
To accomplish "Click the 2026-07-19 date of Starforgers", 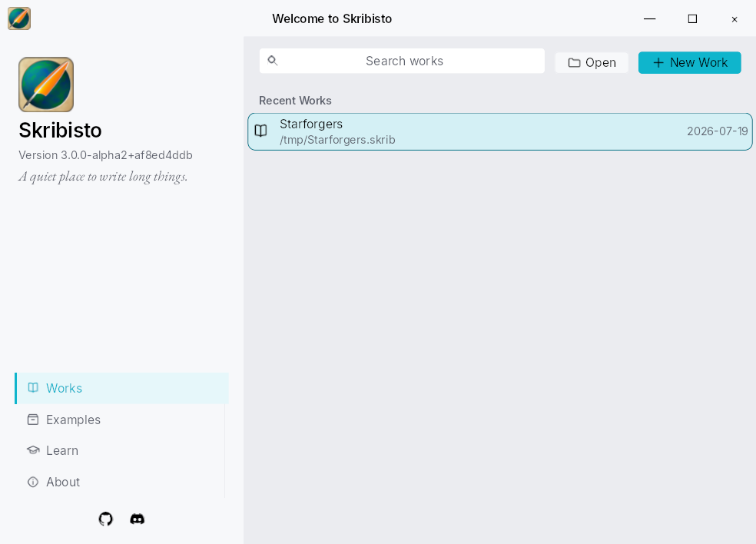I will coord(717,131).
